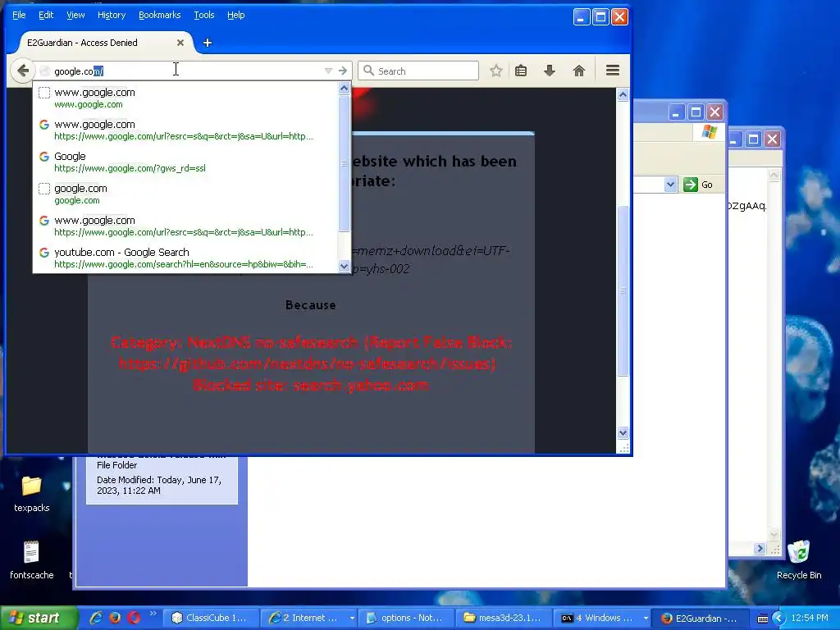Open the Firefox hamburger menu
This screenshot has height=630, width=840.
612,71
